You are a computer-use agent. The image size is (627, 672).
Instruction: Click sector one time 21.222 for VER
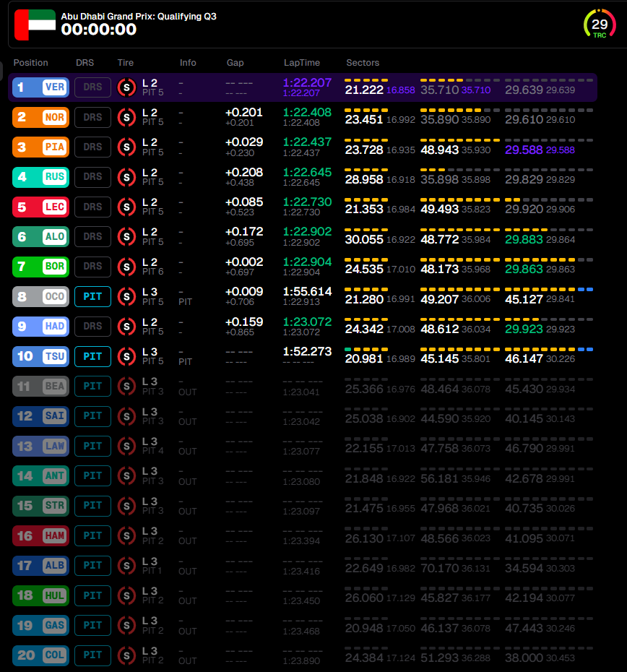pos(364,90)
